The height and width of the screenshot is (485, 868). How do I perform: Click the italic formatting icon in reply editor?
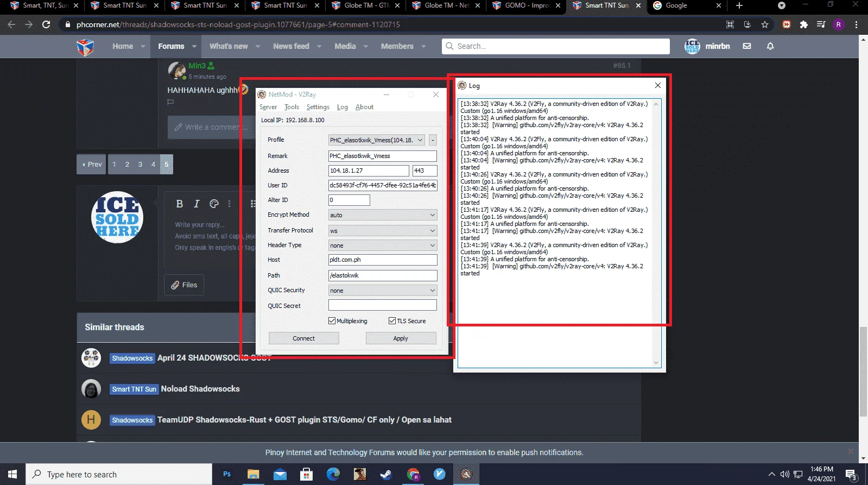click(197, 204)
